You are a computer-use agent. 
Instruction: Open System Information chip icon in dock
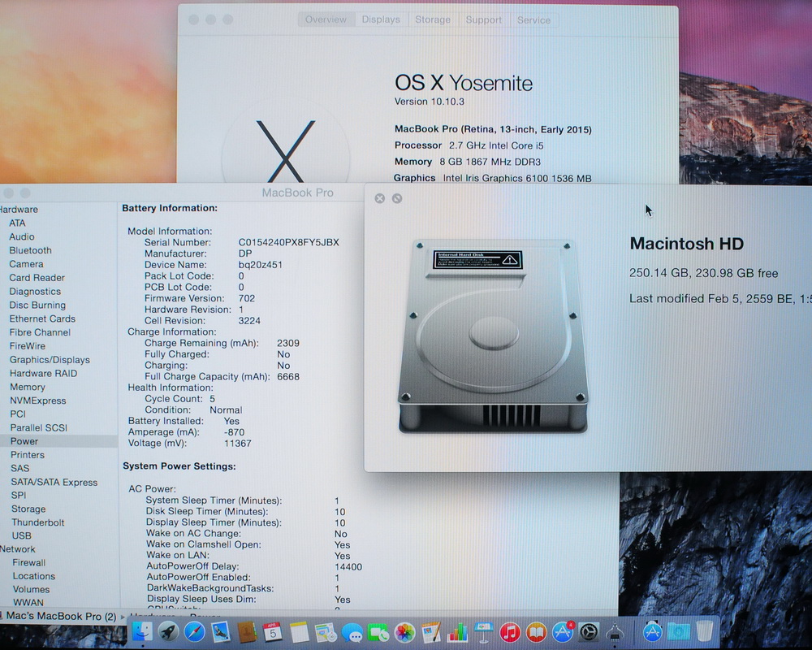[x=615, y=633]
